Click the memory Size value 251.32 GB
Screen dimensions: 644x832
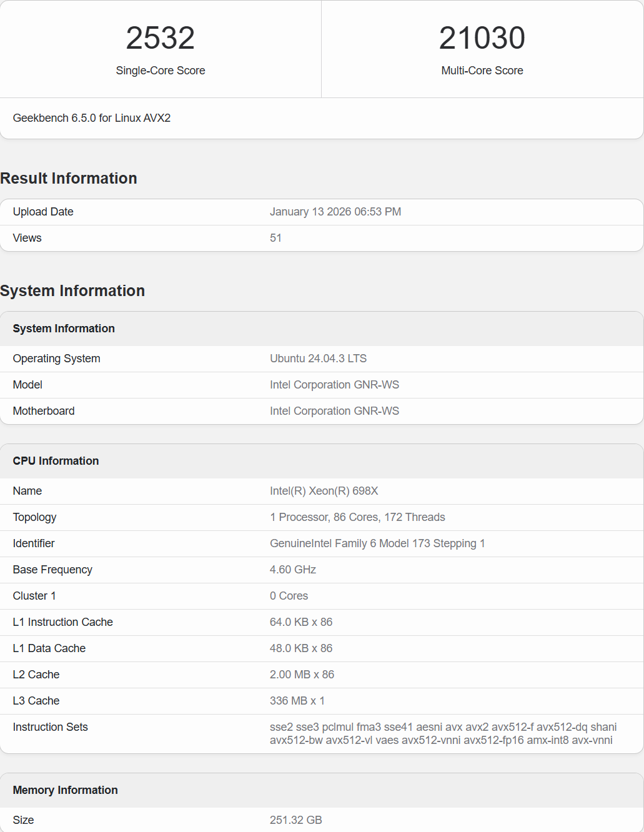[295, 820]
